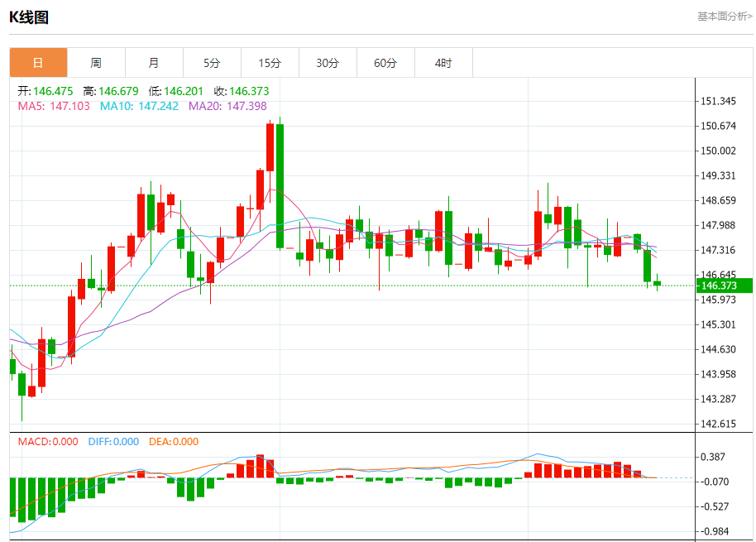Click the 151.345 price axis label
This screenshot has width=756, height=542.
[x=718, y=101]
